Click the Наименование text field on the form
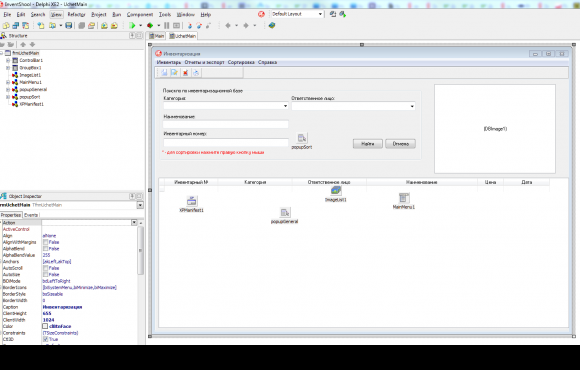Image resolution: width=580 pixels, height=370 pixels. click(226, 124)
